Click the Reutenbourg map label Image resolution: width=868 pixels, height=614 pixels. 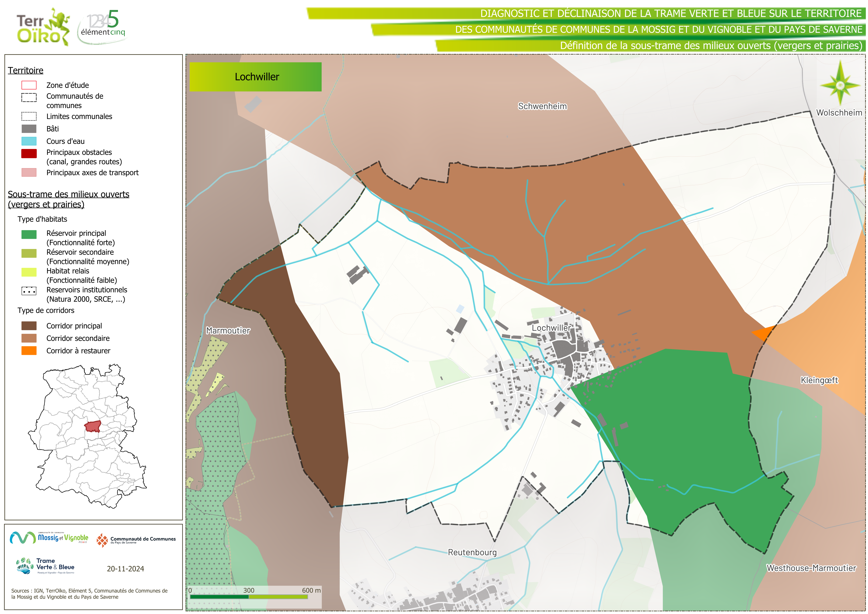472,552
